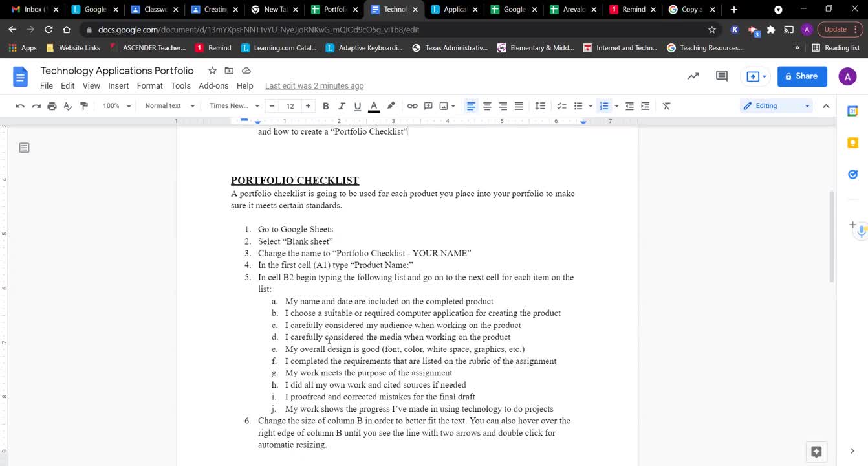Show the document outline icon
The width and height of the screenshot is (868, 466).
pyautogui.click(x=24, y=148)
